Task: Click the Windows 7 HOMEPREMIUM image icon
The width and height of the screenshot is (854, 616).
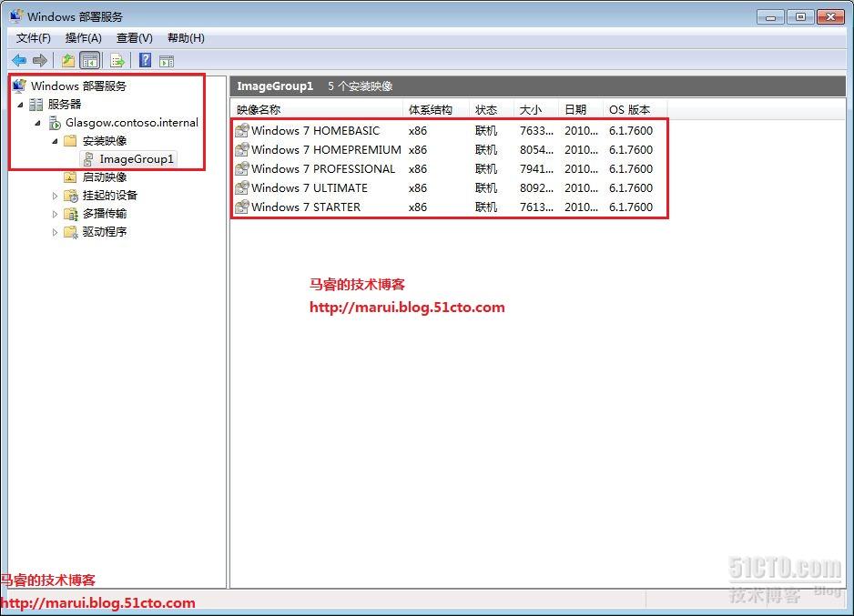Action: 242,149
